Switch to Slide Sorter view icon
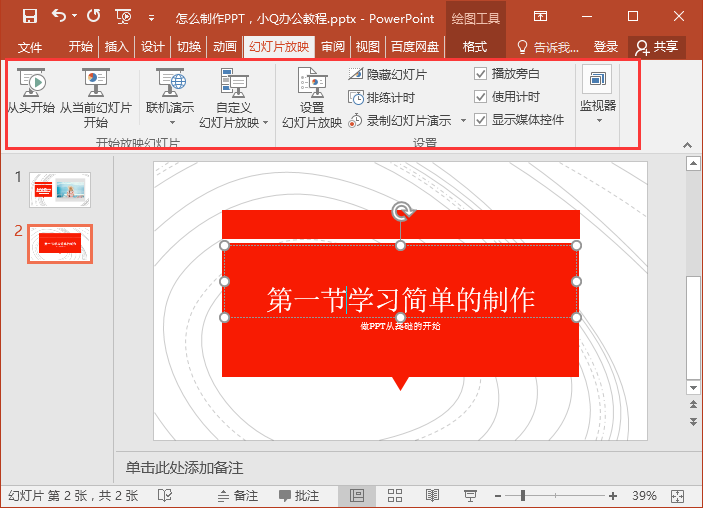This screenshot has height=508, width=703. click(395, 496)
